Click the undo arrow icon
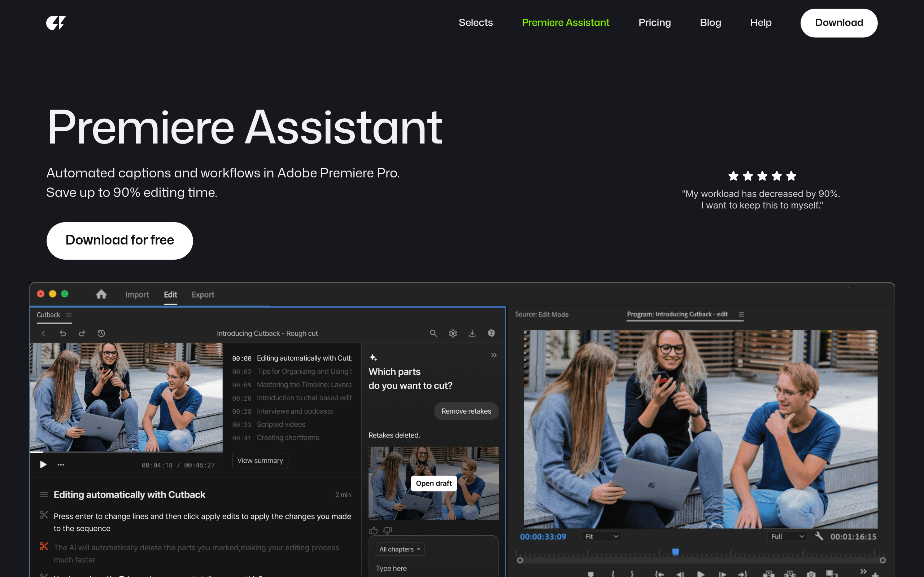 [63, 334]
